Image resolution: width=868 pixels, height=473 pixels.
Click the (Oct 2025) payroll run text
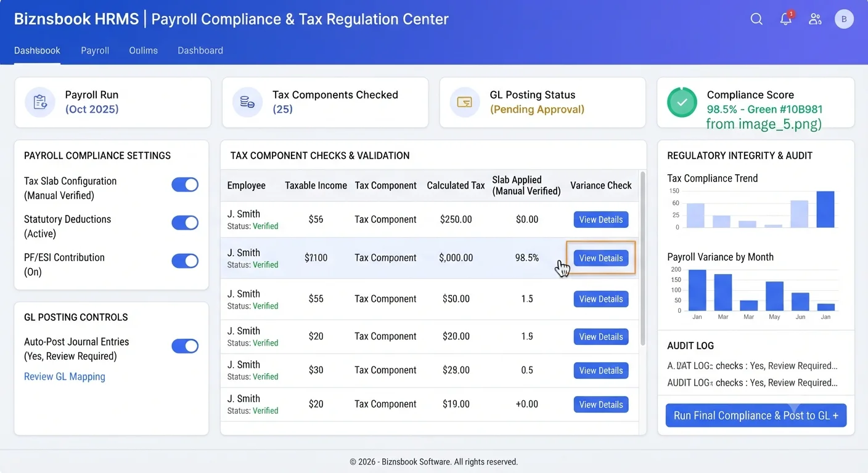pos(92,110)
